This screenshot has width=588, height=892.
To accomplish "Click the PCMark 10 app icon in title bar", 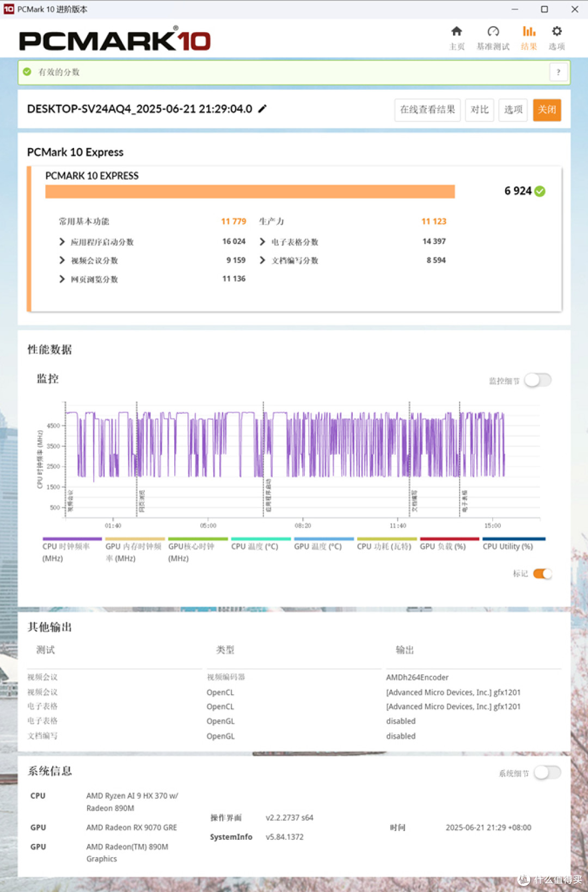I will [9, 9].
